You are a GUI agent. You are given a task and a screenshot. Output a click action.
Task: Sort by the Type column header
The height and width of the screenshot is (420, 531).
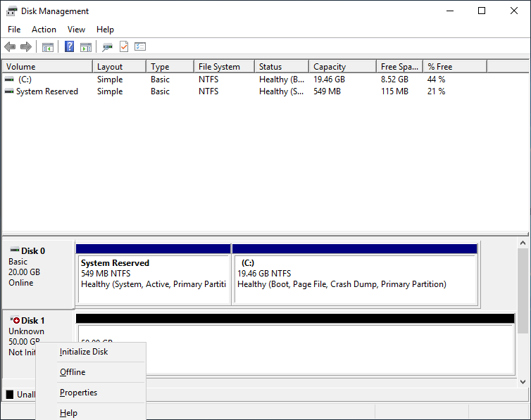[x=170, y=67]
